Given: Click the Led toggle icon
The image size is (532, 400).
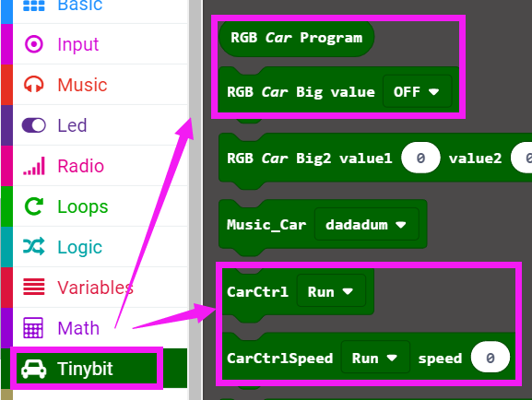Looking at the screenshot, I should pyautogui.click(x=33, y=125).
